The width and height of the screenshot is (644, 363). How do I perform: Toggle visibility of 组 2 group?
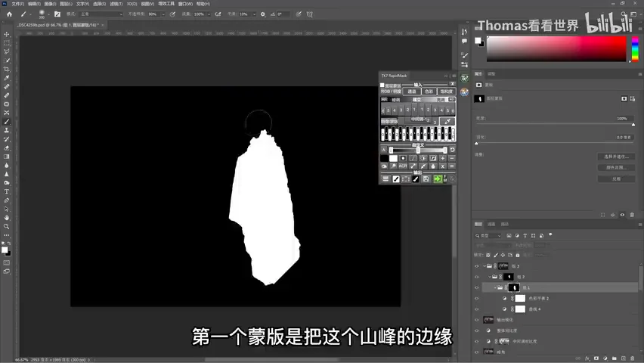tap(477, 277)
